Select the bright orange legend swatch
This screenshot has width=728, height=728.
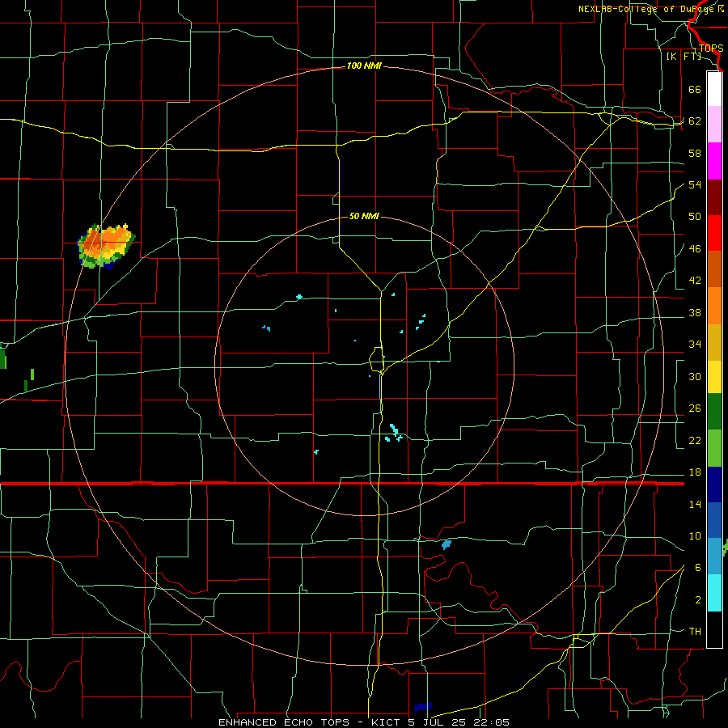(x=714, y=305)
